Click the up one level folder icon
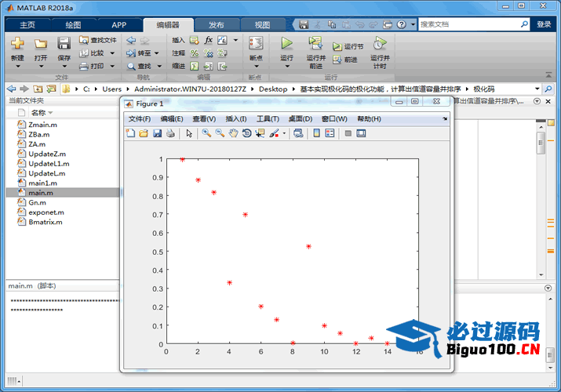Image resolution: width=561 pixels, height=392 pixels. (x=38, y=89)
